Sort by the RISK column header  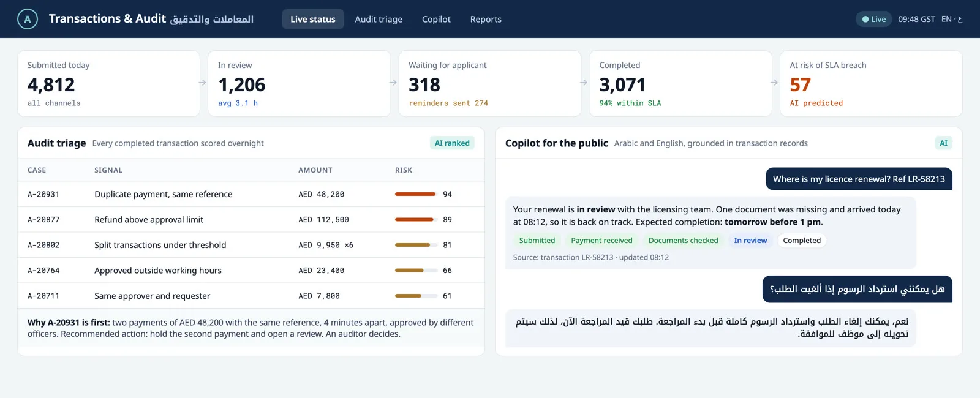[404, 170]
